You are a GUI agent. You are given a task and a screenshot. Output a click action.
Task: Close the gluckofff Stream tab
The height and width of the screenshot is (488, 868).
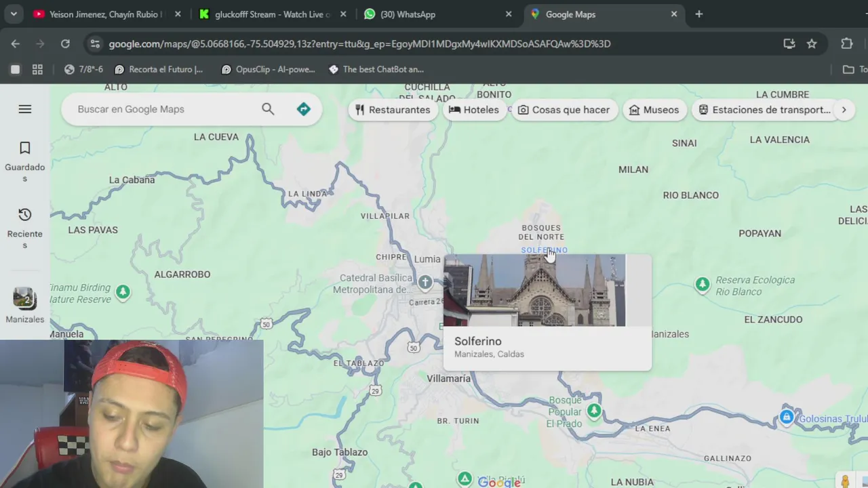point(343,14)
